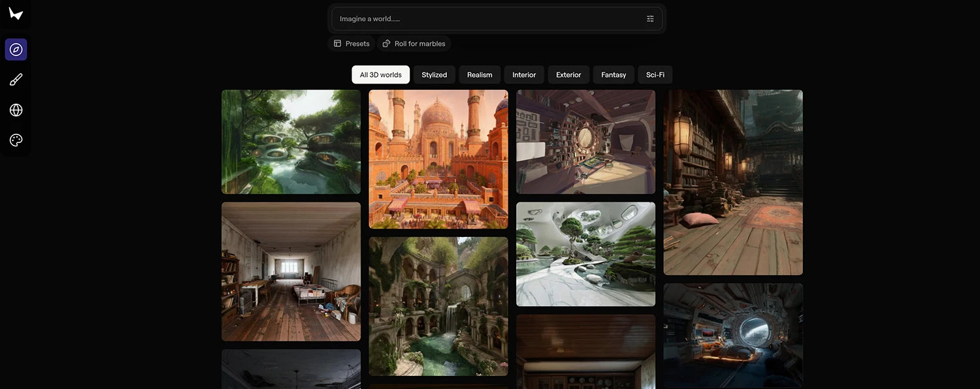This screenshot has width=980, height=389.
Task: Open prompt settings sliders icon in search bar
Action: (650, 19)
